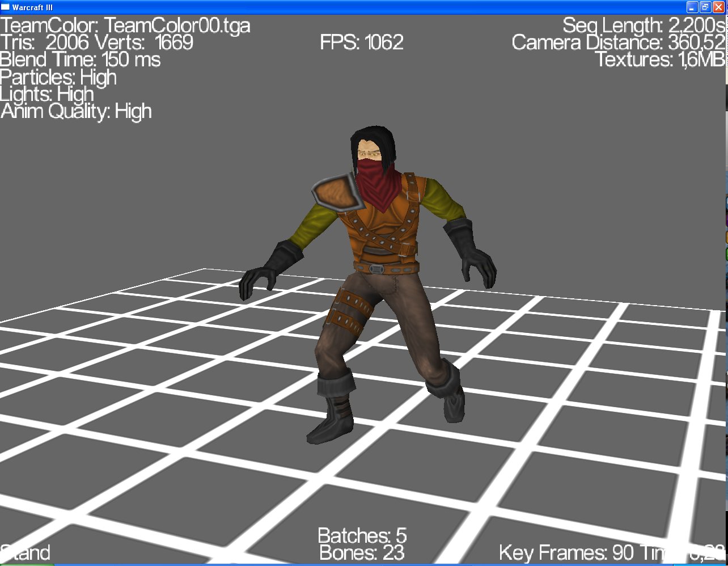Click the 'TeamColor: TeamColor00.tga' text
728x566 pixels.
click(x=125, y=26)
